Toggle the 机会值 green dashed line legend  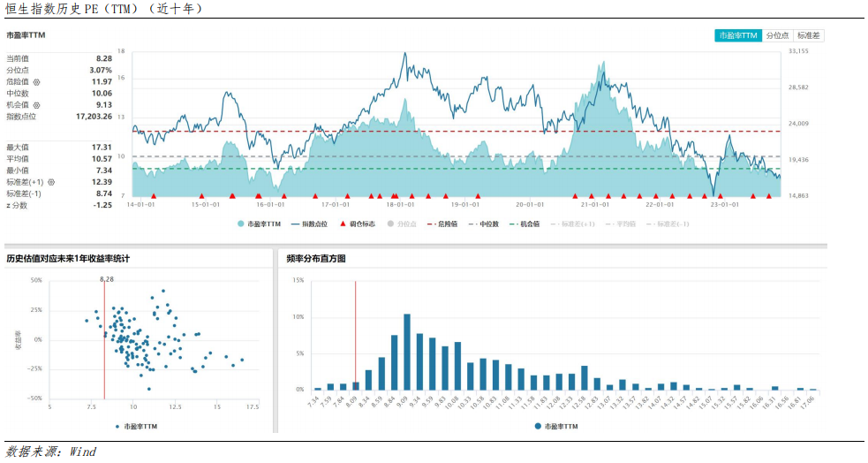click(x=525, y=224)
